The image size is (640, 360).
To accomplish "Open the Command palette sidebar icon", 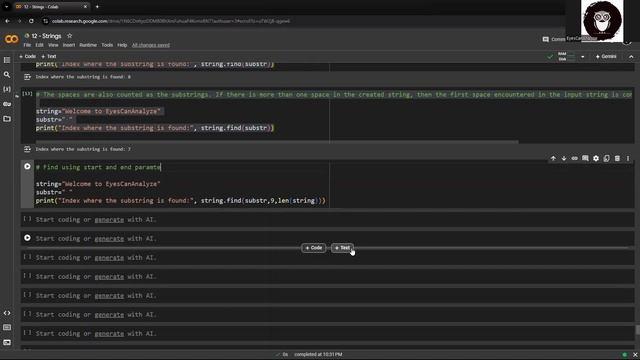I will (7, 327).
